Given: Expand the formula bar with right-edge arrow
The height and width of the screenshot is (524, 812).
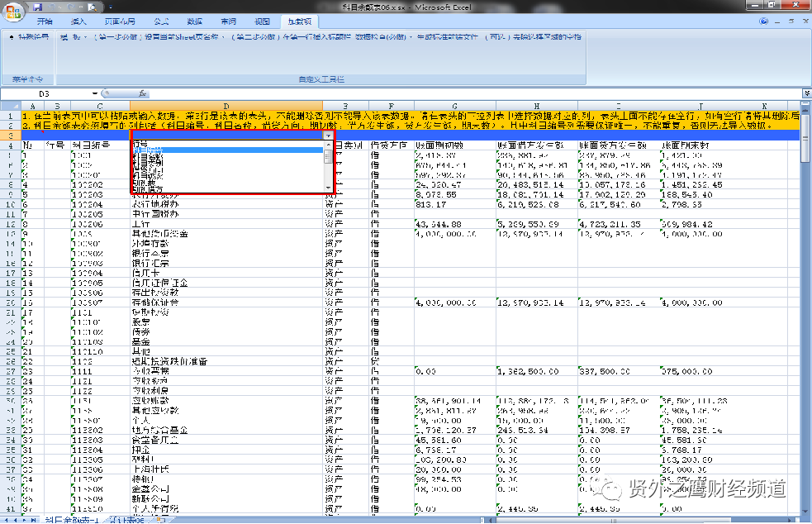Looking at the screenshot, I should click(807, 93).
